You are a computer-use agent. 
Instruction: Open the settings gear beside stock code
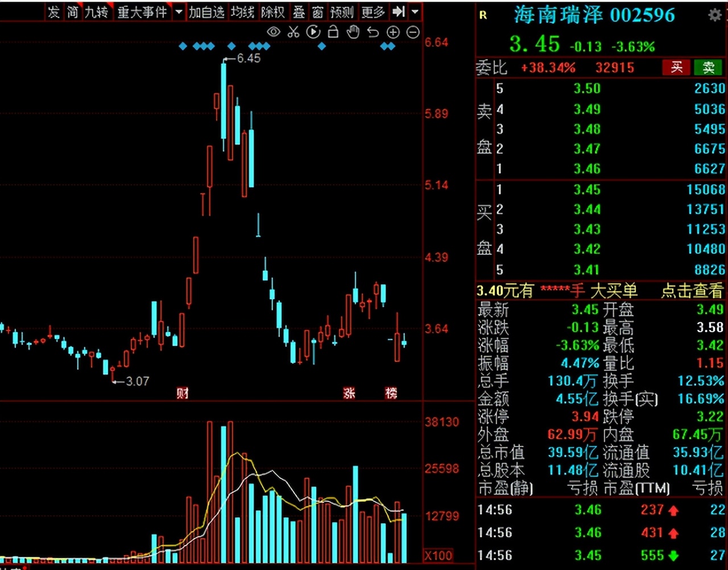(x=714, y=15)
